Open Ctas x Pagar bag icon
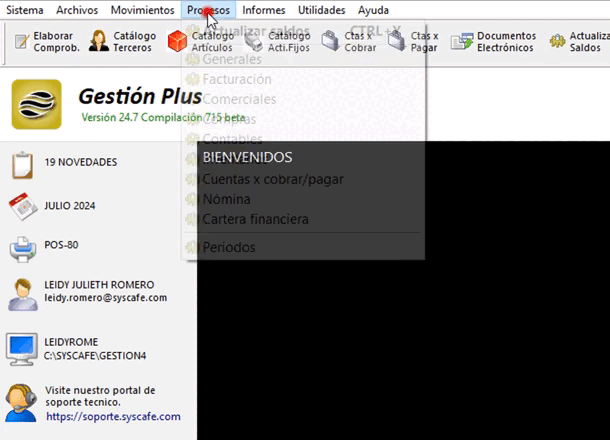 [397, 41]
